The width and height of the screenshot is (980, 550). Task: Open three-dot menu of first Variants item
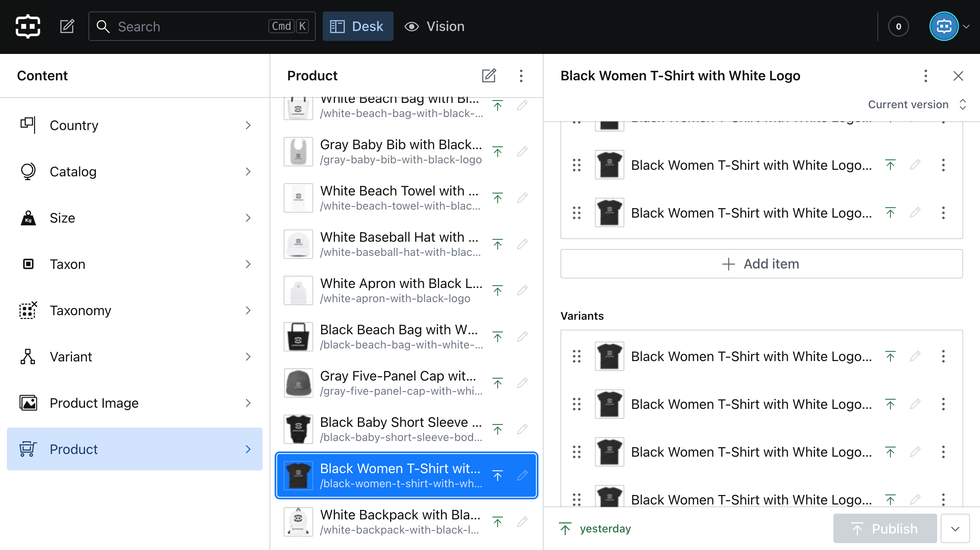coord(943,356)
